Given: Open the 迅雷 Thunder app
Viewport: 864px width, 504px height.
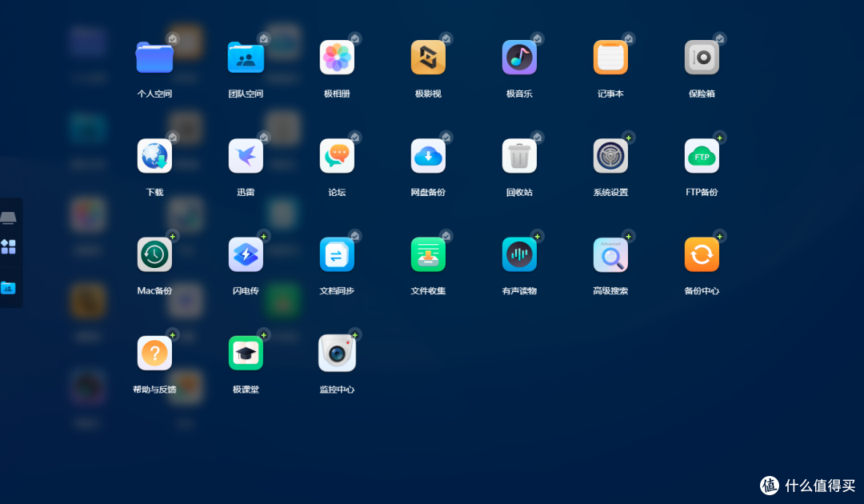Looking at the screenshot, I should (x=246, y=156).
